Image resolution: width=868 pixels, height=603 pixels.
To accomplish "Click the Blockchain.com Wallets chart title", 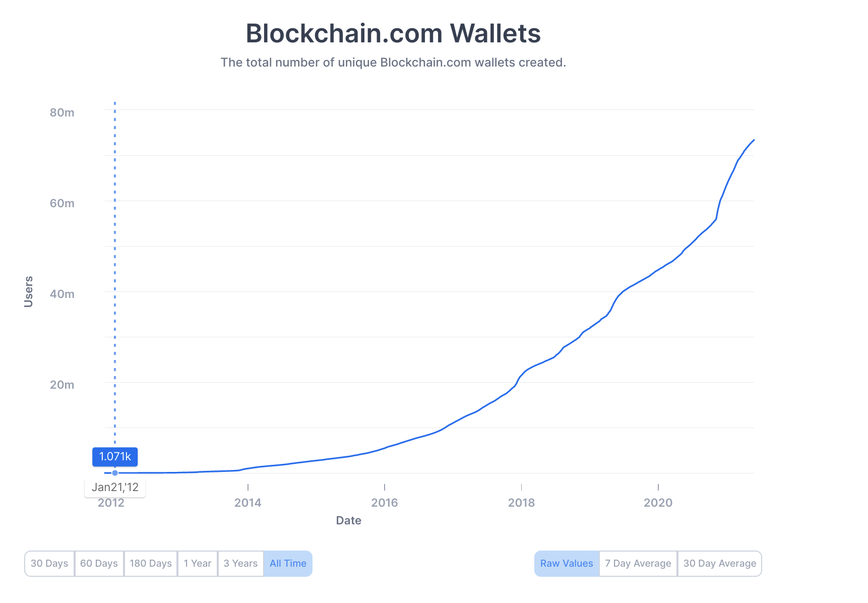I will [393, 33].
